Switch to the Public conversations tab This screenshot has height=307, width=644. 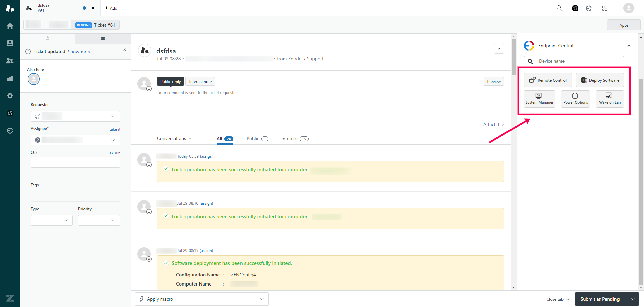click(253, 139)
